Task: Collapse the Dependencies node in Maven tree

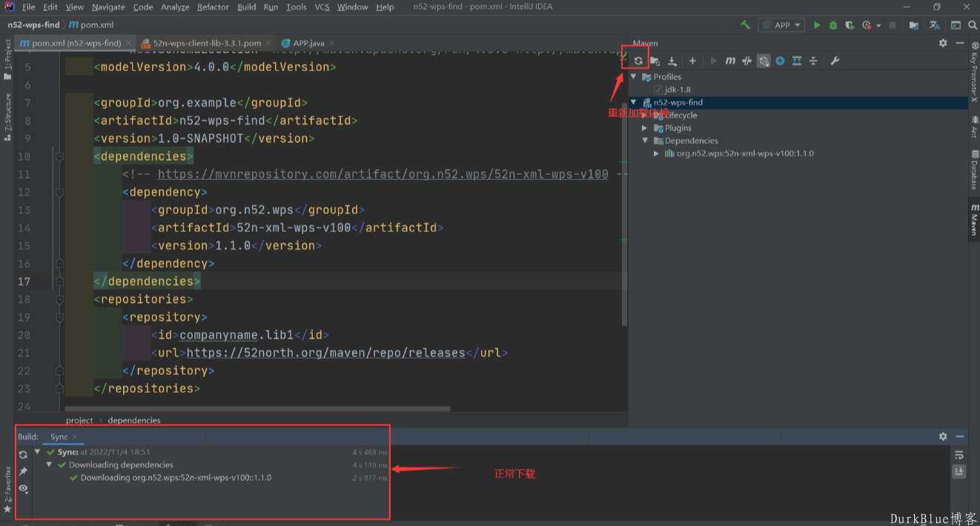Action: pyautogui.click(x=645, y=141)
